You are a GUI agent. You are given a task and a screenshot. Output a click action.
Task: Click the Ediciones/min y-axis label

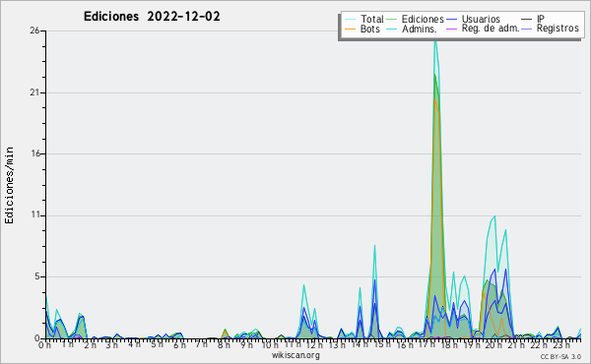click(9, 185)
